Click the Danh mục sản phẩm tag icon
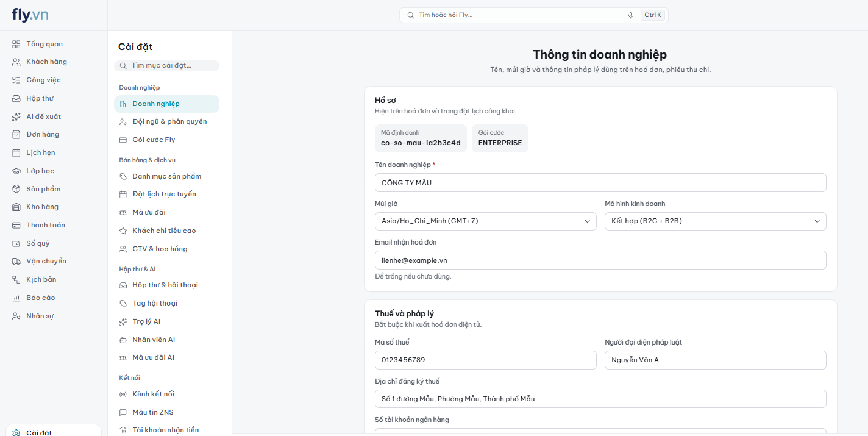The image size is (868, 436). coord(123,176)
